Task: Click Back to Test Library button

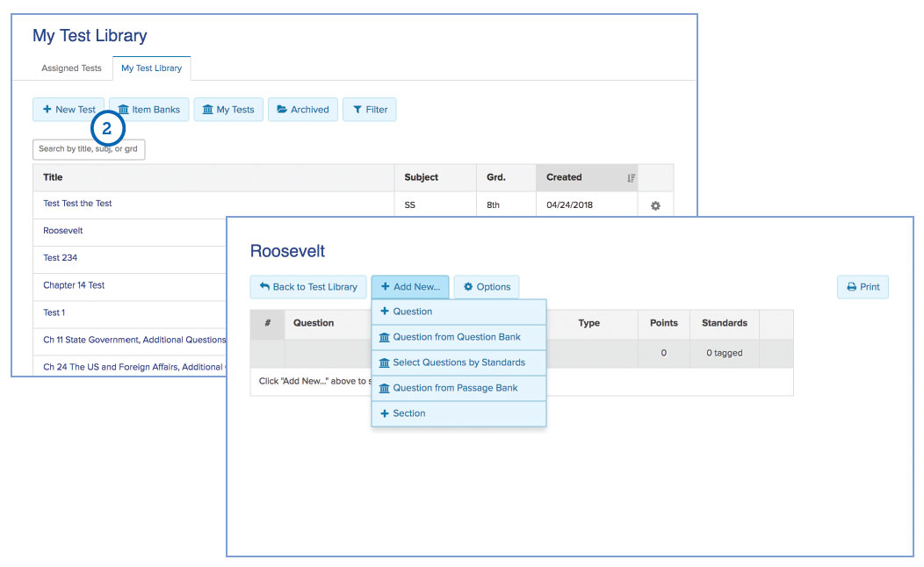Action: (x=308, y=287)
